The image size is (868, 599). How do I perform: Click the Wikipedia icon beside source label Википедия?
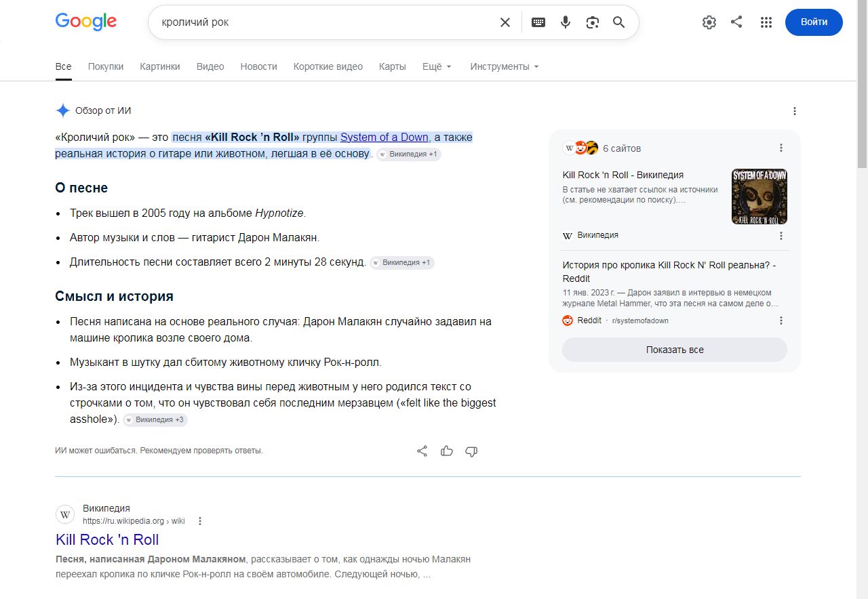[x=568, y=236]
